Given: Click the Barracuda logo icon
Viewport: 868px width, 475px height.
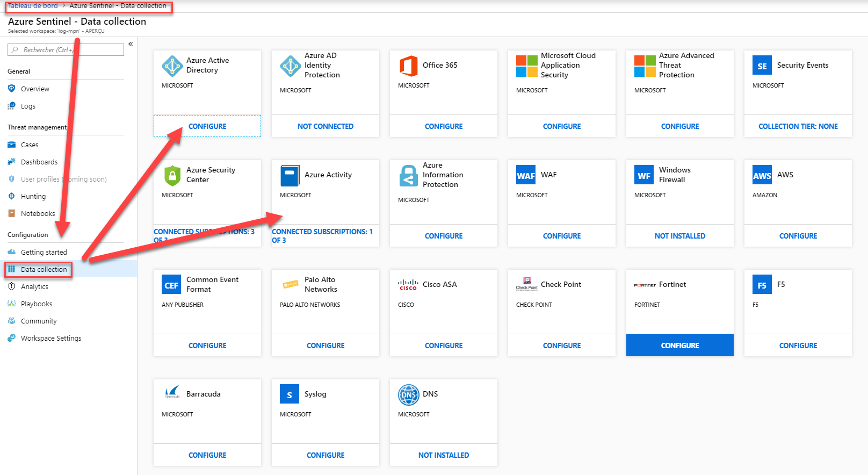Looking at the screenshot, I should [172, 393].
